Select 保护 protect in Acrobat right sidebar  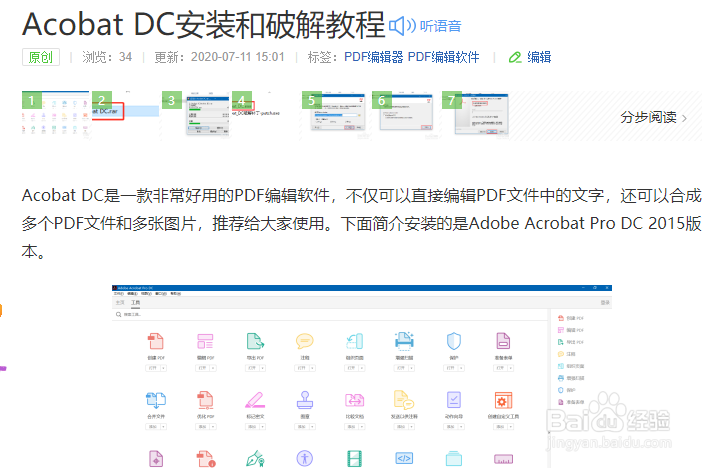pyautogui.click(x=567, y=390)
